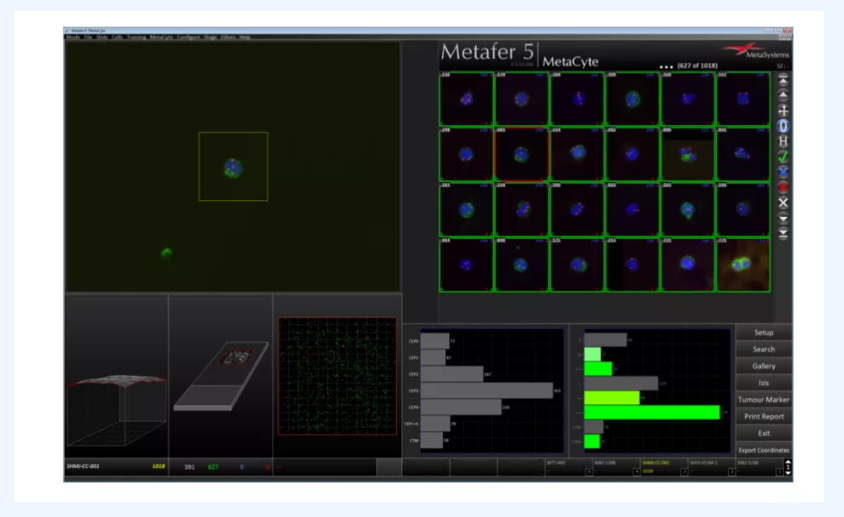Click the 391 count in status bar
Viewport: 844px width, 517px height.
pyautogui.click(x=189, y=467)
